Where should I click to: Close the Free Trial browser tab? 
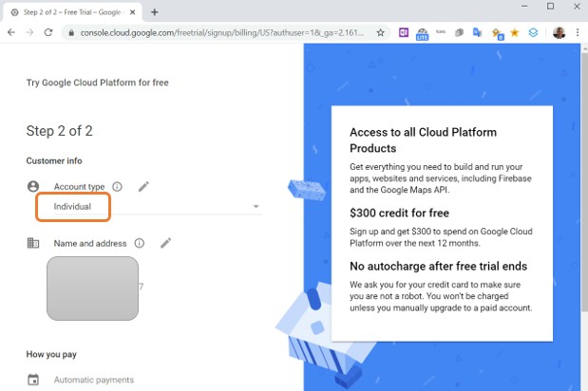coord(132,12)
